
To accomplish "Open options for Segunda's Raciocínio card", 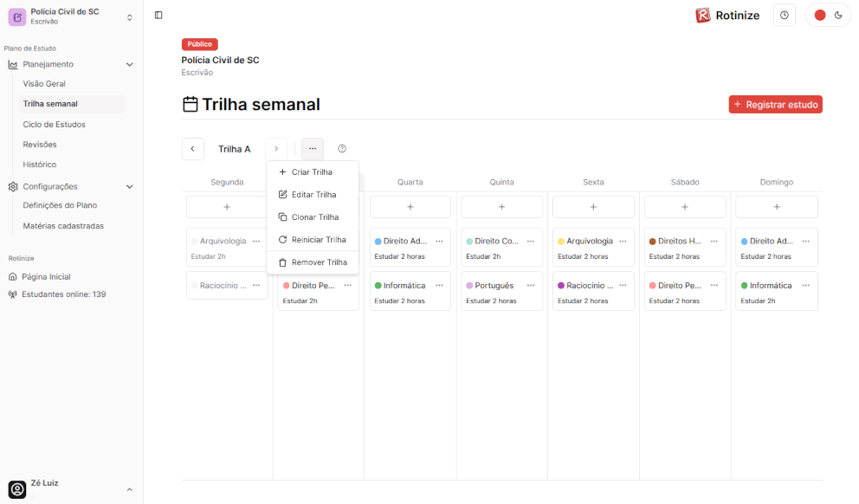I will pyautogui.click(x=256, y=286).
